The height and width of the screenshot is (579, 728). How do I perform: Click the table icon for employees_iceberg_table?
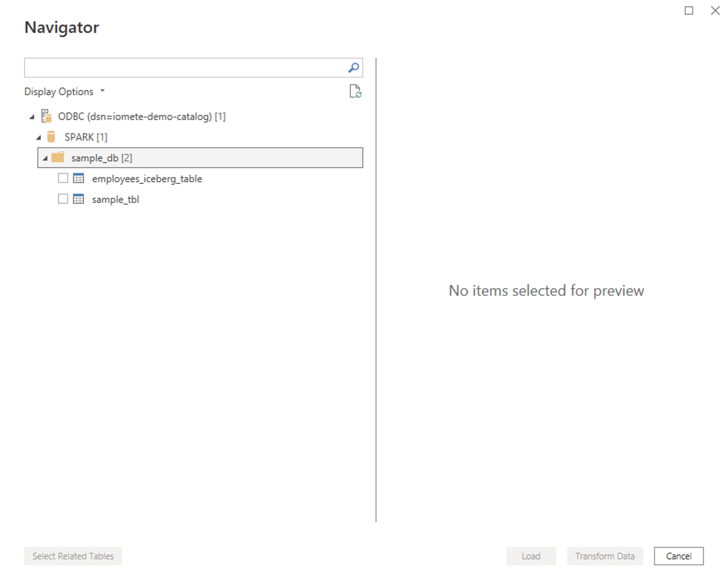click(x=78, y=178)
